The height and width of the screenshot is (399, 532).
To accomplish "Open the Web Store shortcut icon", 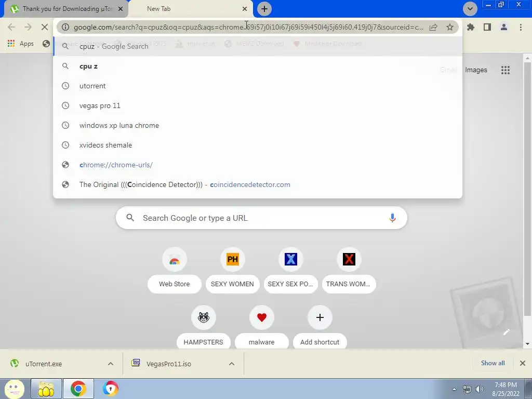I will [x=175, y=259].
